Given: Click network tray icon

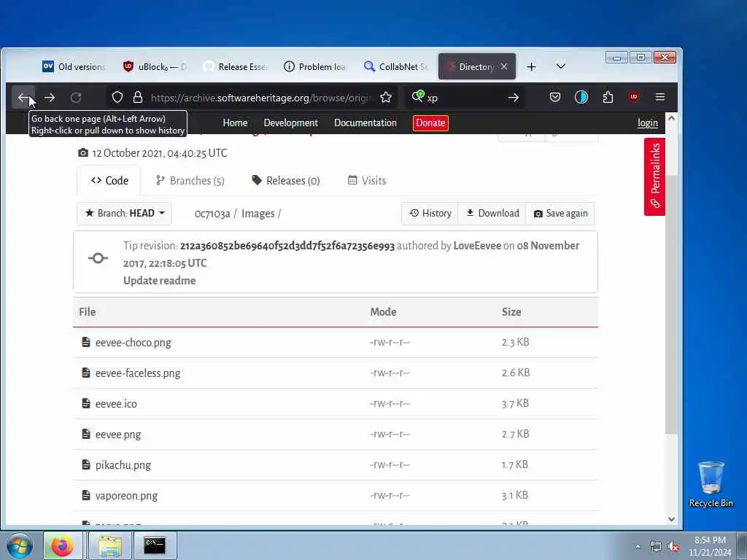Looking at the screenshot, I should 656,547.
